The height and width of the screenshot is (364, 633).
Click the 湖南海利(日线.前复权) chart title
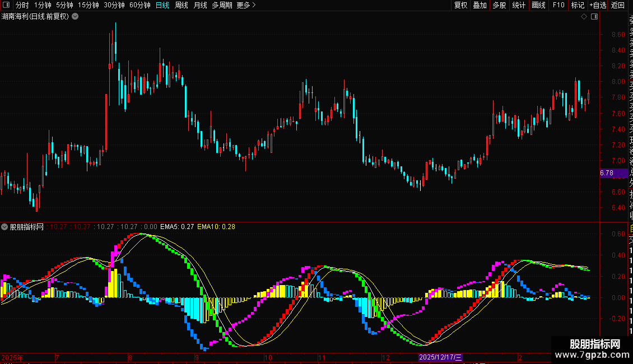coord(35,17)
